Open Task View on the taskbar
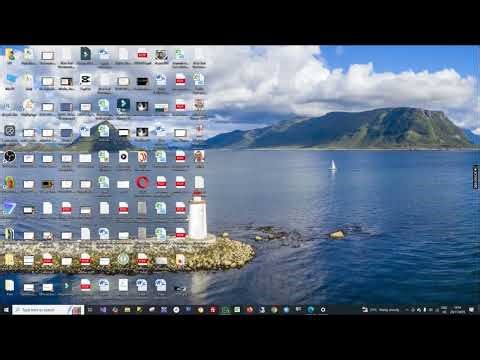Screen dimensions: 480x360 click(90, 310)
